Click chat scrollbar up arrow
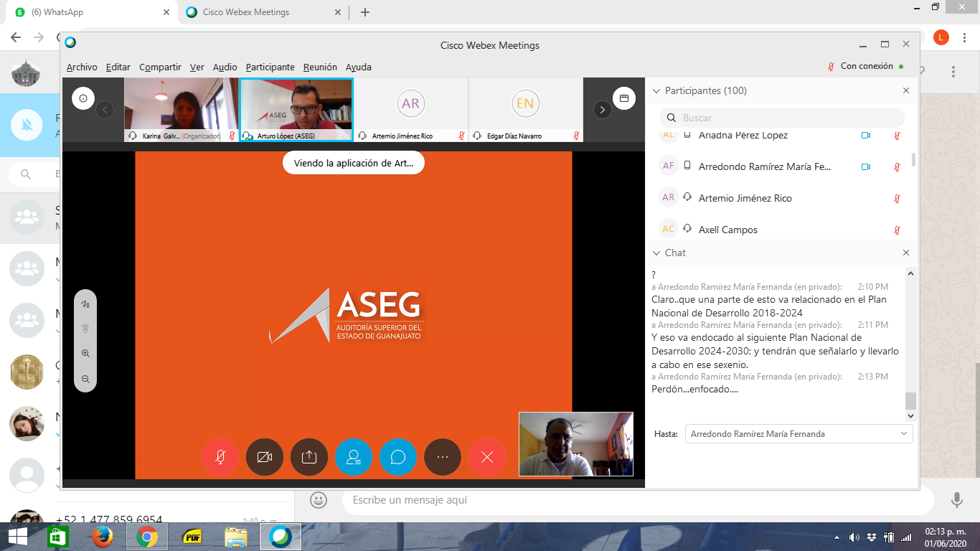The image size is (980, 551). (911, 273)
